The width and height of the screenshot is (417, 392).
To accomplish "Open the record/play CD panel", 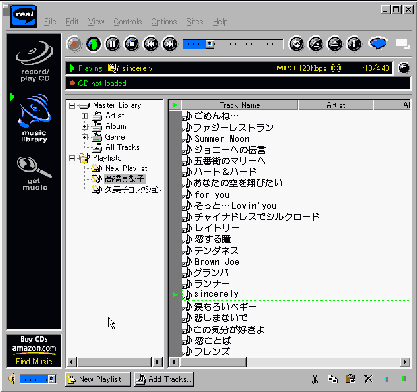I will coord(34,61).
